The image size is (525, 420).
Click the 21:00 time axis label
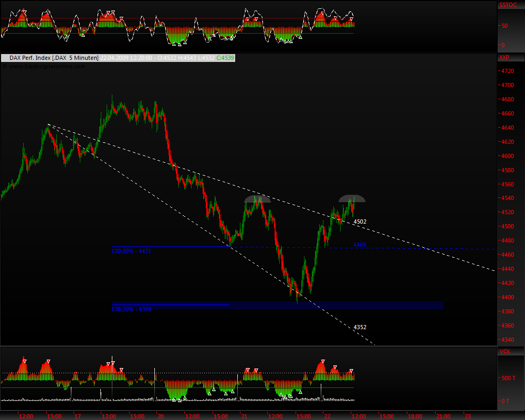pyautogui.click(x=442, y=416)
